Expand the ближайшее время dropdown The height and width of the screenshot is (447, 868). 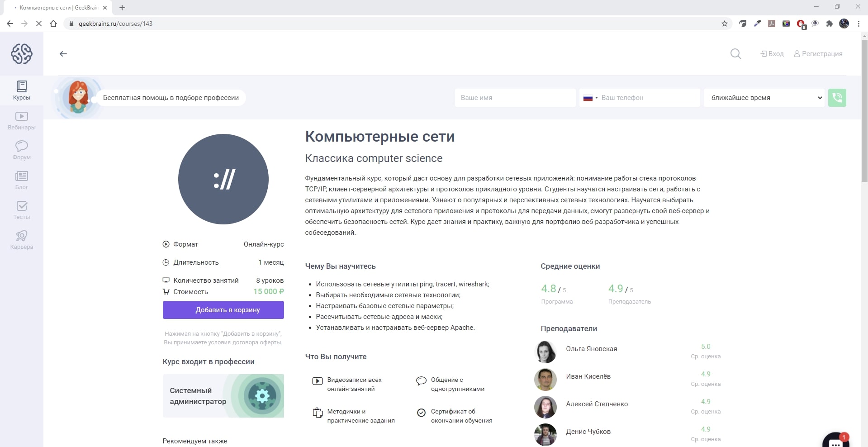click(764, 98)
